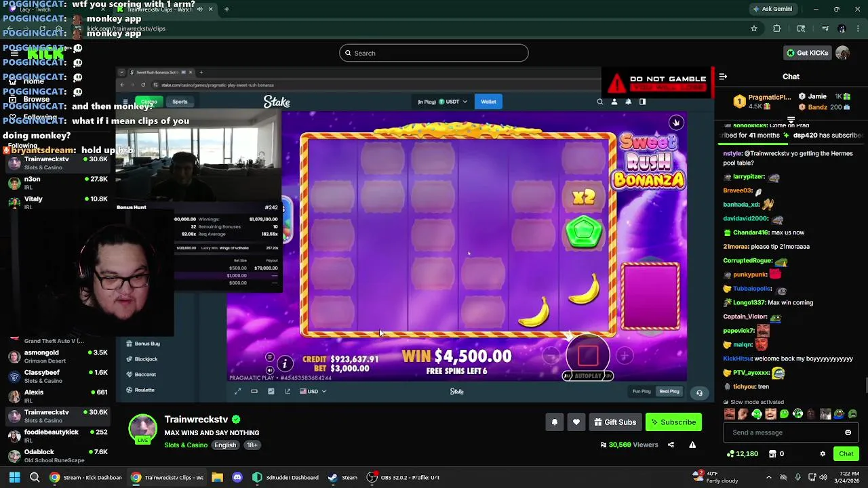Open the channel points shop icon

772,454
